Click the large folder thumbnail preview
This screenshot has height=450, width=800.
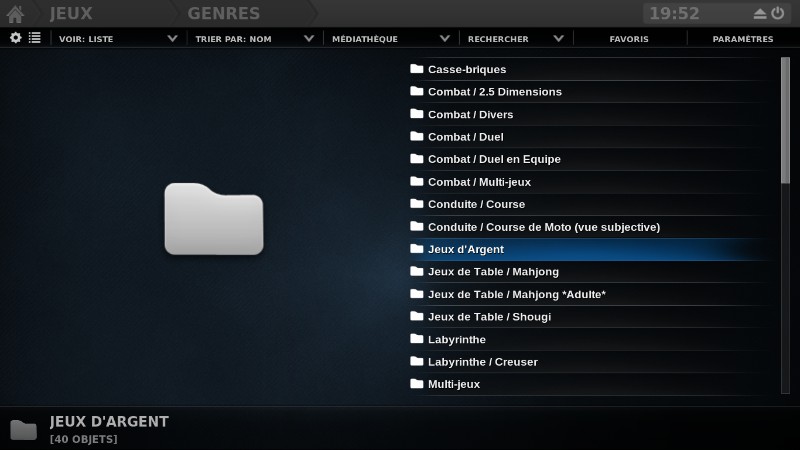coord(214,218)
